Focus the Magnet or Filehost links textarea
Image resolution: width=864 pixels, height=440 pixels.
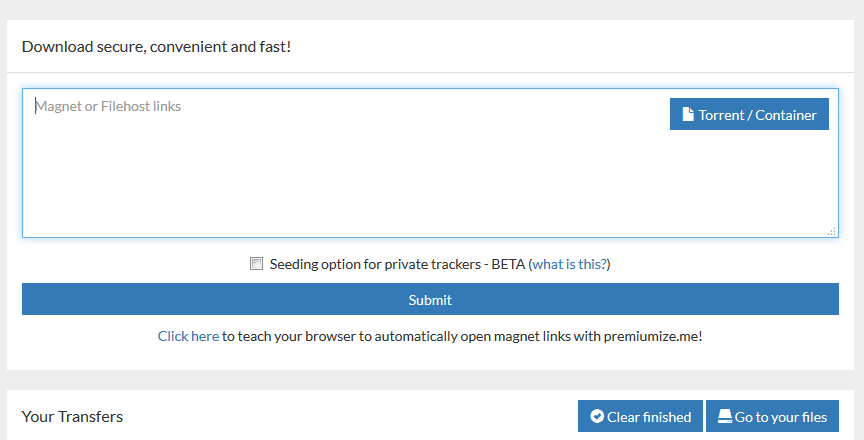pos(430,163)
